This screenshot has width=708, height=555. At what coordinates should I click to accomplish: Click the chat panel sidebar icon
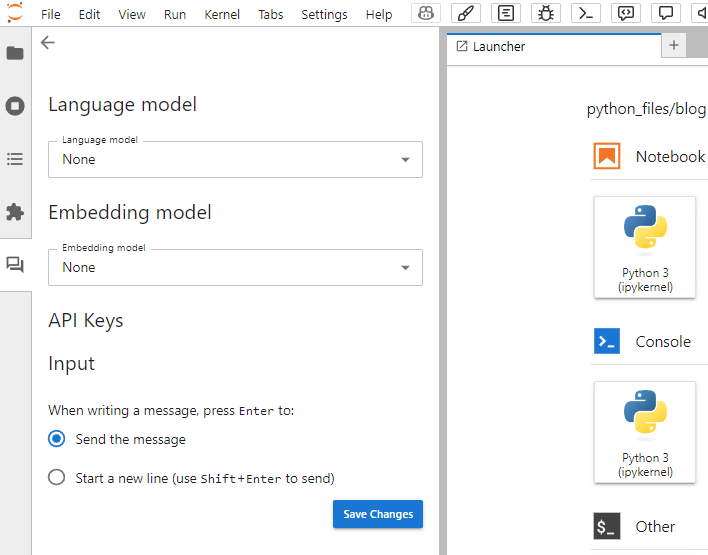point(15,265)
